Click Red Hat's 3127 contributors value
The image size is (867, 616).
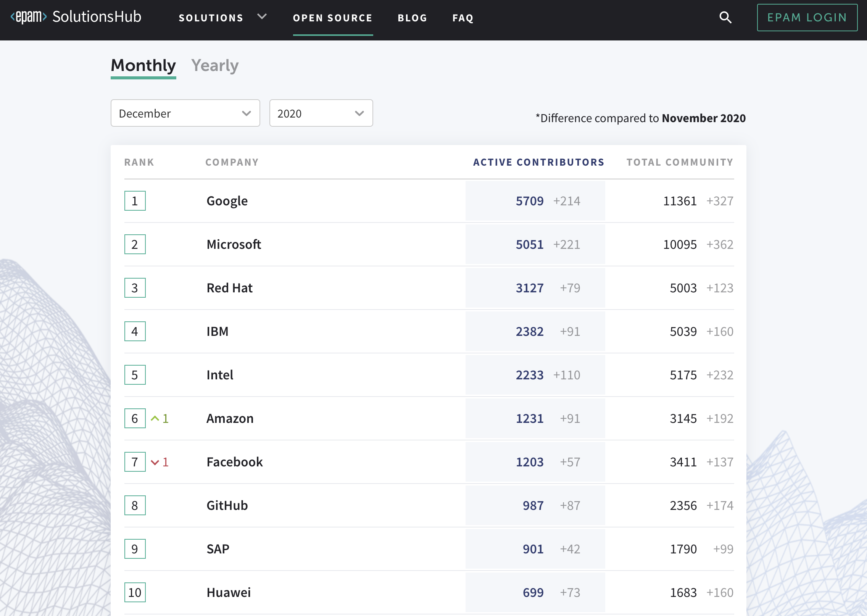530,288
